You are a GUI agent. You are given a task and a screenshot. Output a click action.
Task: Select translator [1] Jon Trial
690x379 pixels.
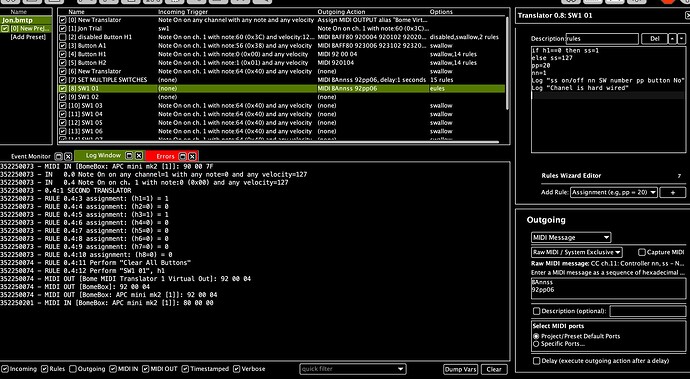[282, 29]
